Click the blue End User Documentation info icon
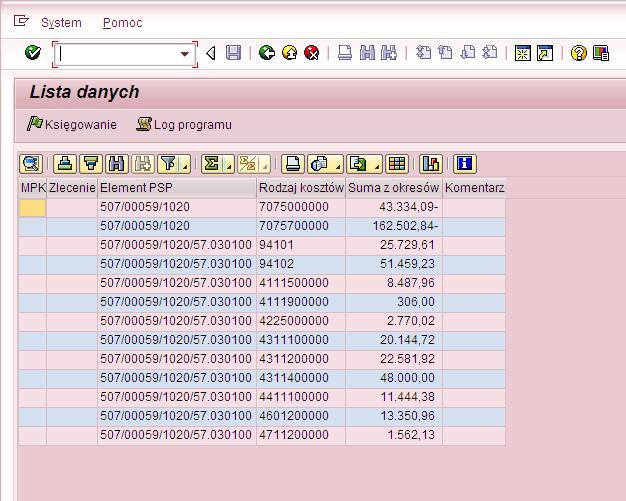 click(x=465, y=164)
